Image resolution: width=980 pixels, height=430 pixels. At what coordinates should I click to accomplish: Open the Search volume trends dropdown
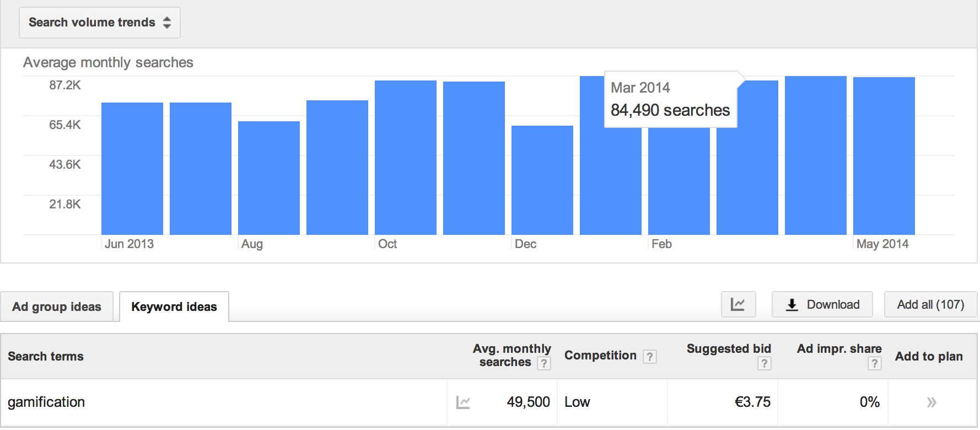[99, 23]
